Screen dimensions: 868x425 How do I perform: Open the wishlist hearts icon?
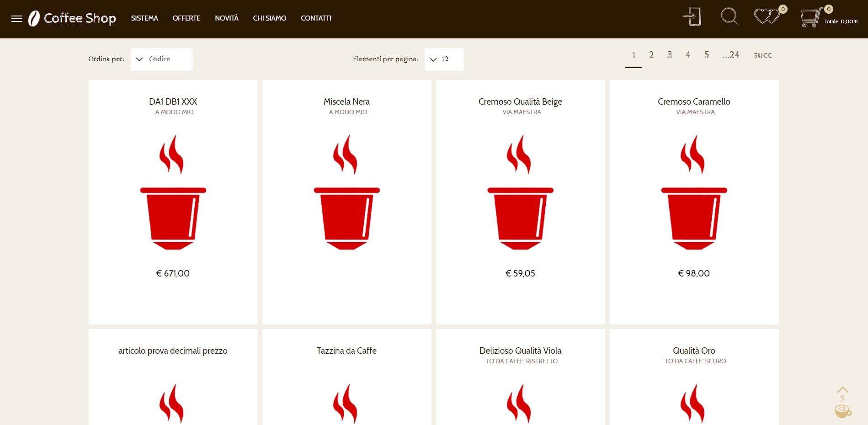click(767, 17)
